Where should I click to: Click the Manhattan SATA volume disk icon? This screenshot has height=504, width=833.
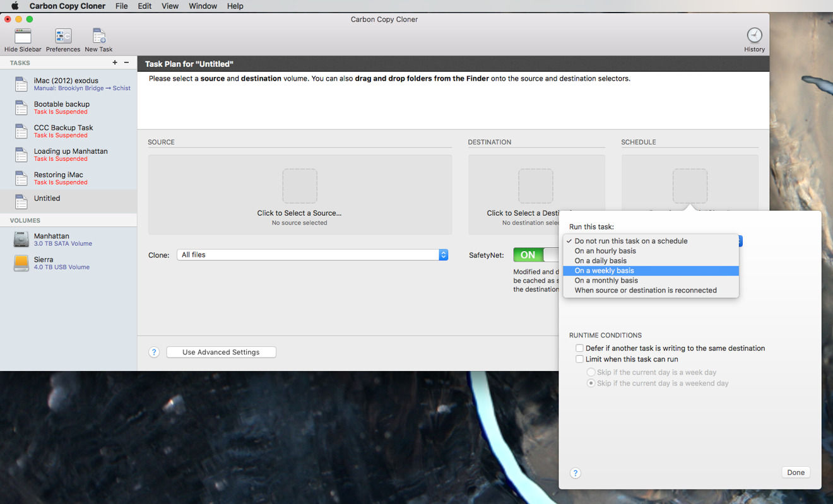click(x=21, y=240)
